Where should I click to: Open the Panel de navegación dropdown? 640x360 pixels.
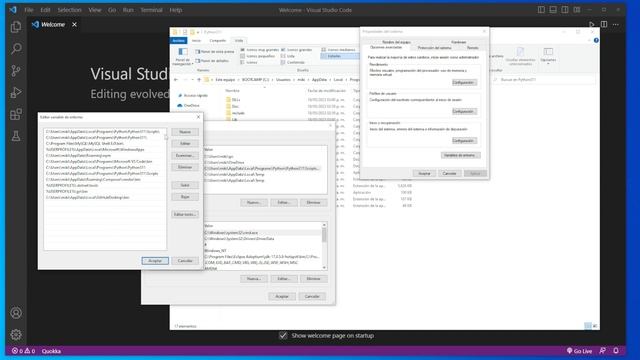[182, 57]
